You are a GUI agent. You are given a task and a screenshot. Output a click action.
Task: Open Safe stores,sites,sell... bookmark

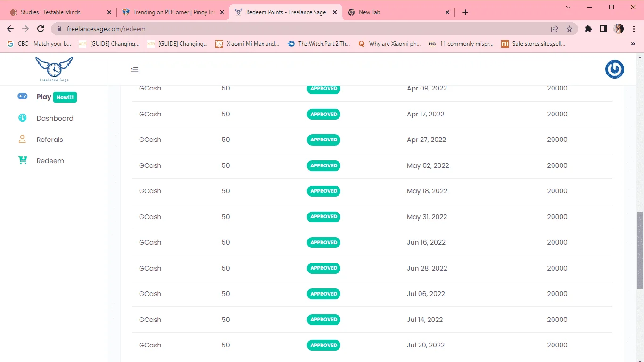coord(533,44)
